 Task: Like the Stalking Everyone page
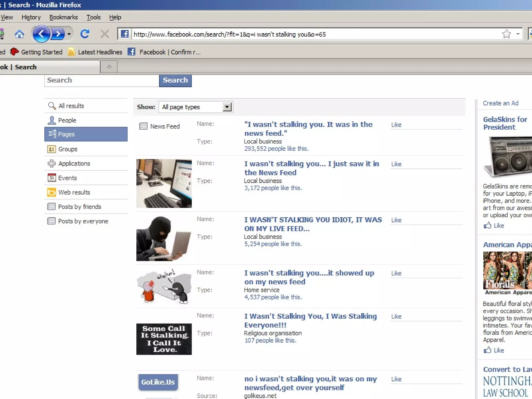tap(396, 316)
